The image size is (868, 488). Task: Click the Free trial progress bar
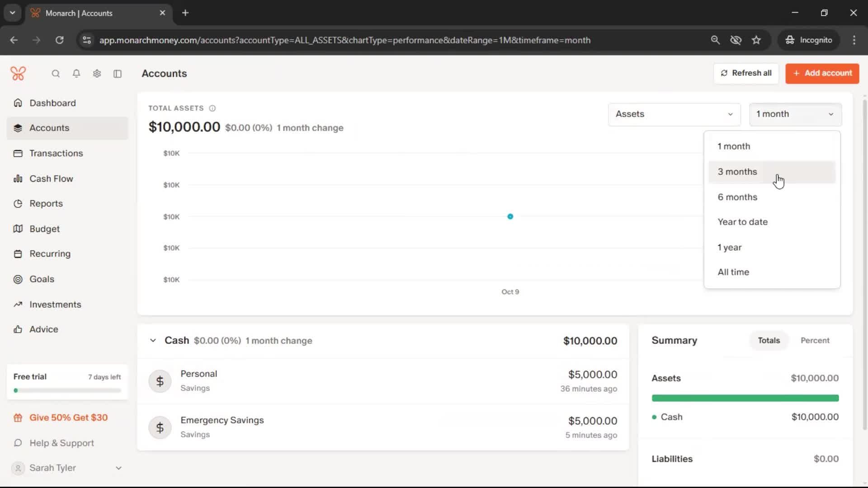67,390
